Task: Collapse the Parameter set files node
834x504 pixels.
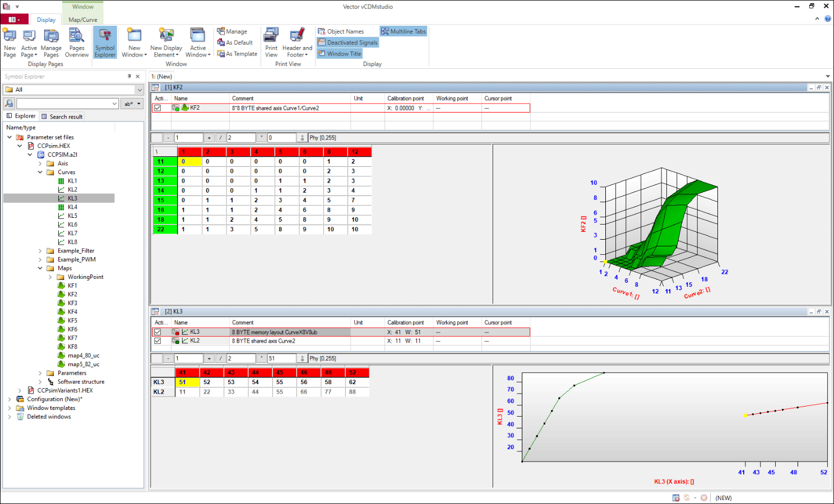Action: coord(10,137)
